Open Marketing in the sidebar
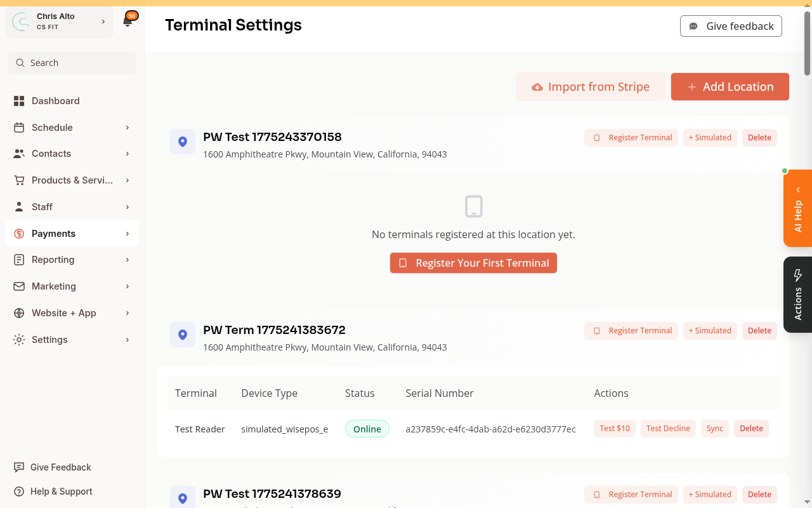812x508 pixels. click(72, 286)
